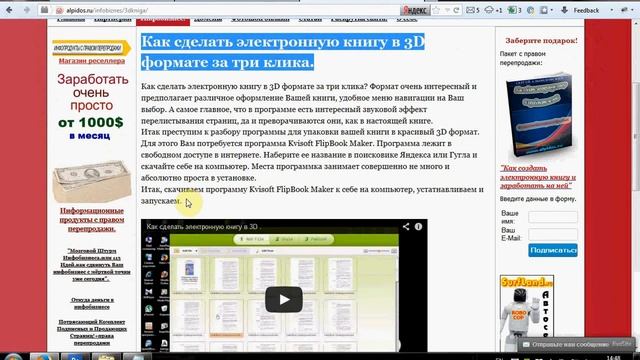Open the history dropdown next to the star
Viewport: 640px width, 360px height.
pyautogui.click(x=447, y=10)
